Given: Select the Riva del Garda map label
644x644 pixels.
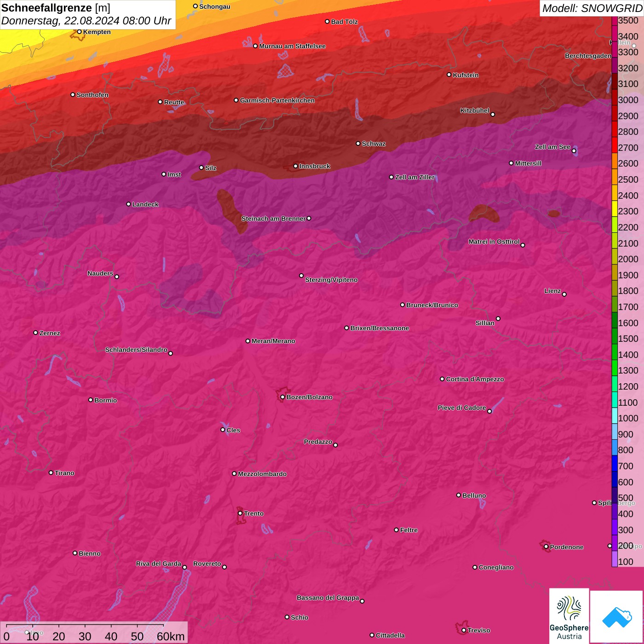Looking at the screenshot, I should point(159,564).
